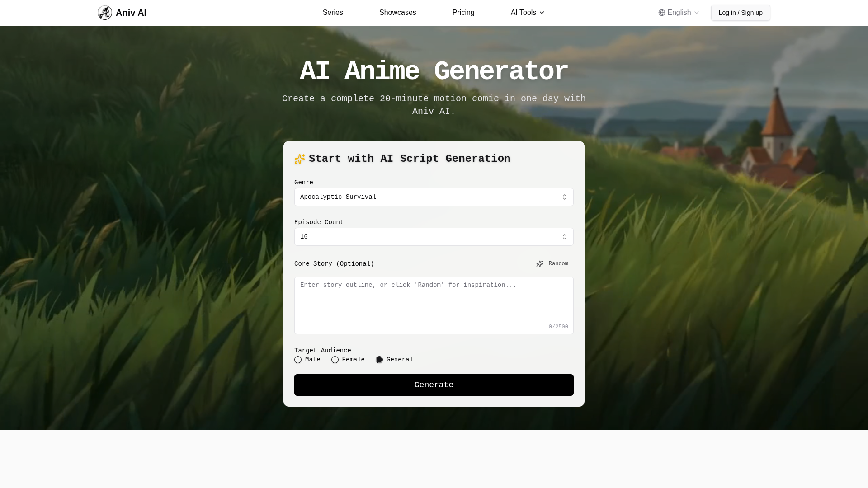The width and height of the screenshot is (868, 488).
Task: Click the sparkle icon beside Random
Action: tap(540, 264)
